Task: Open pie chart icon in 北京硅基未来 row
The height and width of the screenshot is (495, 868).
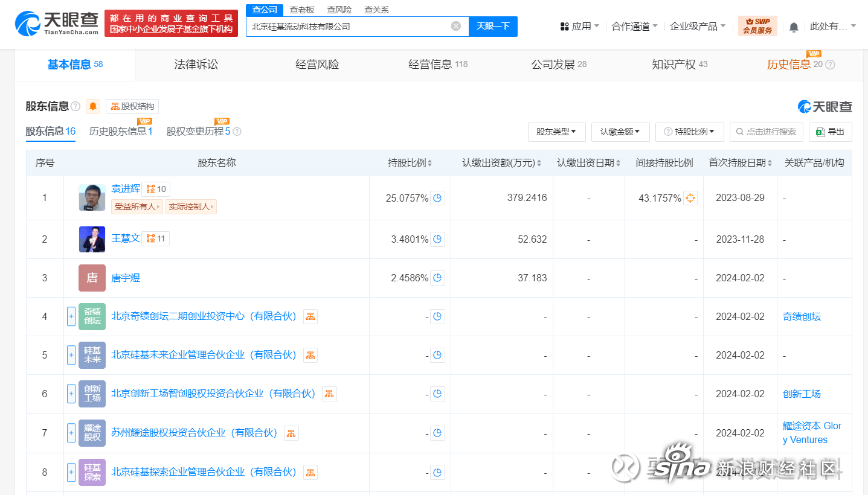Action: tap(438, 356)
